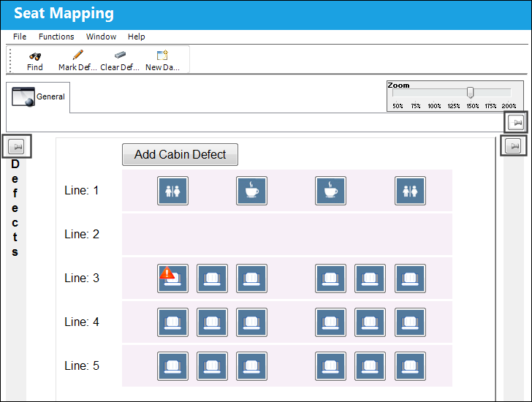Screen dimensions: 532x402
Task: Open the File menu
Action: coord(20,37)
